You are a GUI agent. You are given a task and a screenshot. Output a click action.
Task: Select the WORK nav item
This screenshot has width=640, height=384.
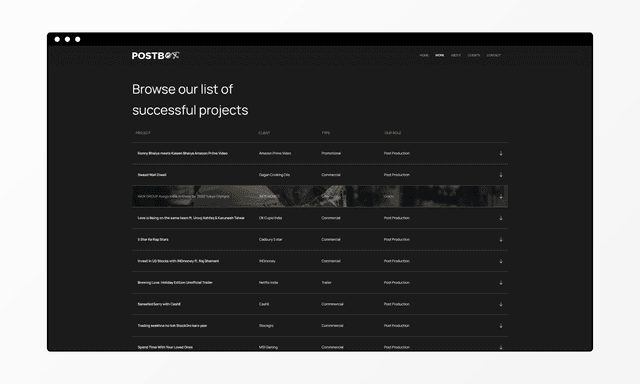440,55
